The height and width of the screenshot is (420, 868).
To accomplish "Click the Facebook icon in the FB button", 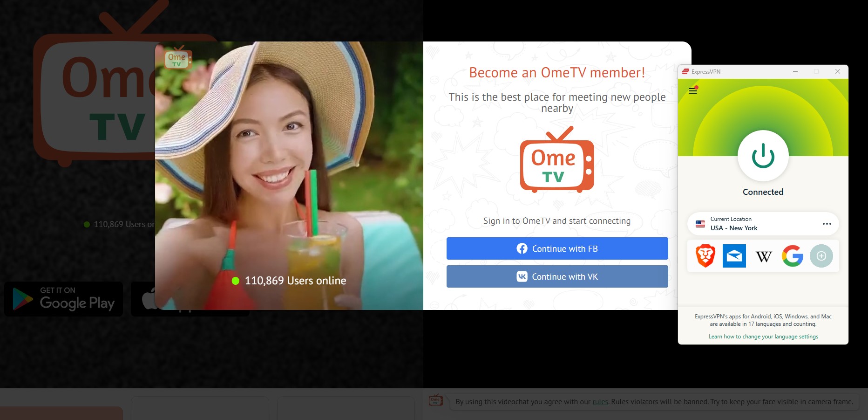I will tap(522, 248).
